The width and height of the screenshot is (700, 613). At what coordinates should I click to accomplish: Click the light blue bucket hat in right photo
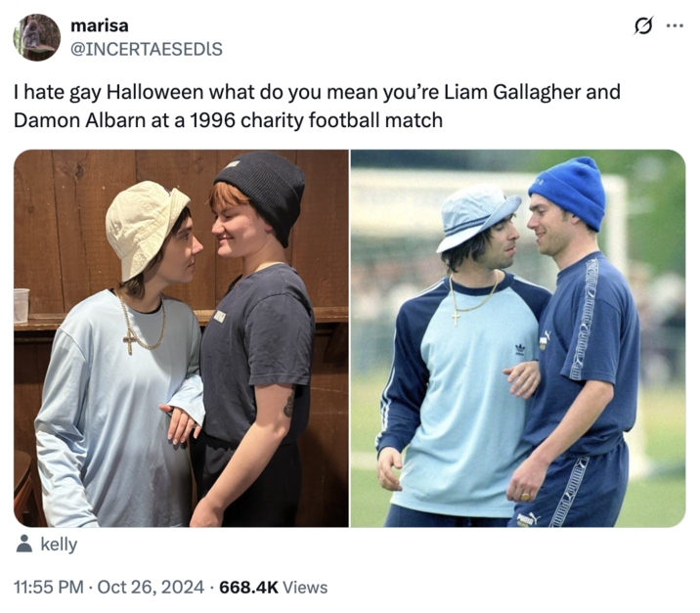[477, 217]
